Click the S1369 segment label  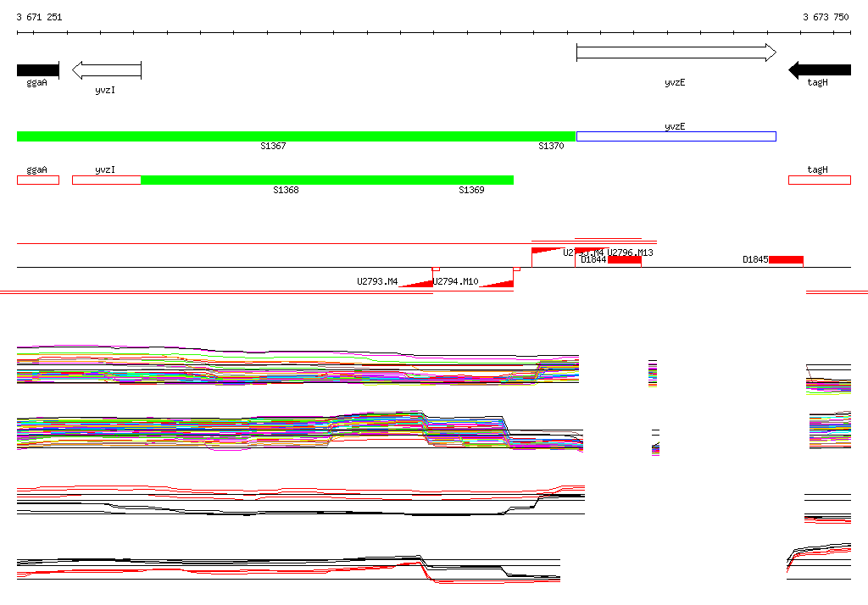tap(471, 190)
